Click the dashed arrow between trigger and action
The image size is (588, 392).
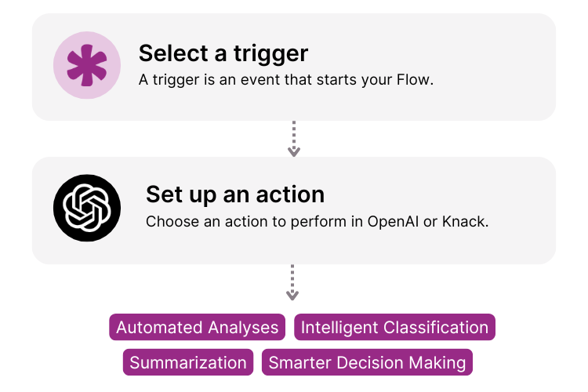tap(293, 139)
